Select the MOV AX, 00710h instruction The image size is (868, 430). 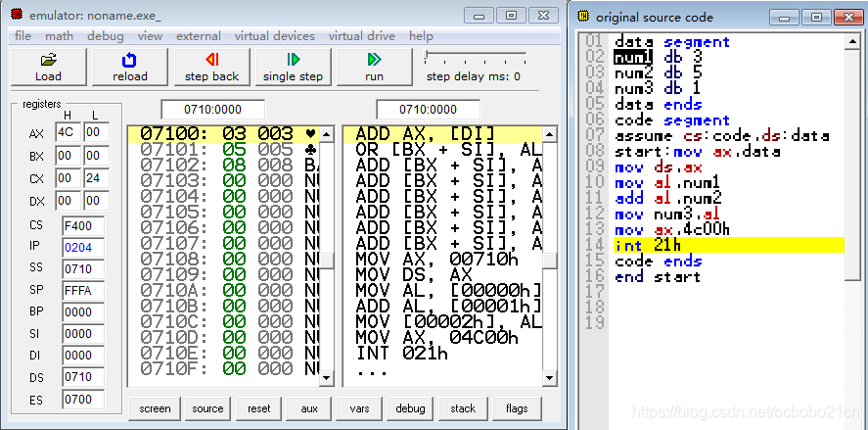443,259
